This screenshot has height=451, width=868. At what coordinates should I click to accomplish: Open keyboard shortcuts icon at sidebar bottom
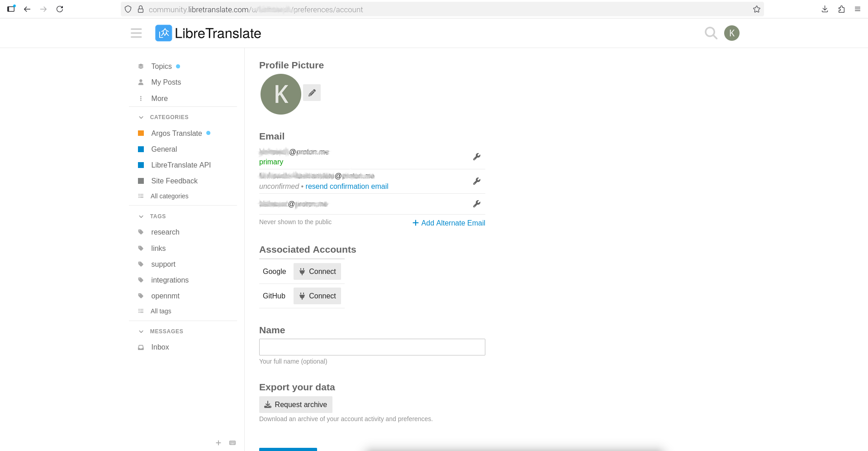pyautogui.click(x=232, y=443)
